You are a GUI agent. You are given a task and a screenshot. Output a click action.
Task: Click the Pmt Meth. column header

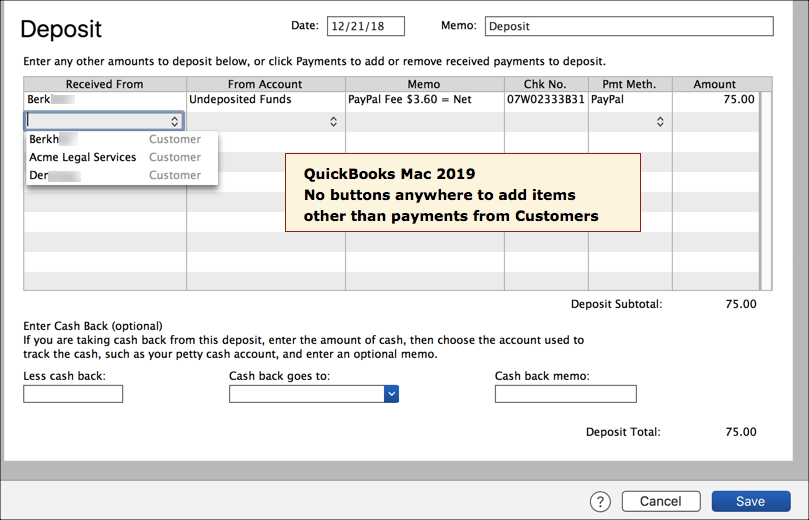pos(630,84)
